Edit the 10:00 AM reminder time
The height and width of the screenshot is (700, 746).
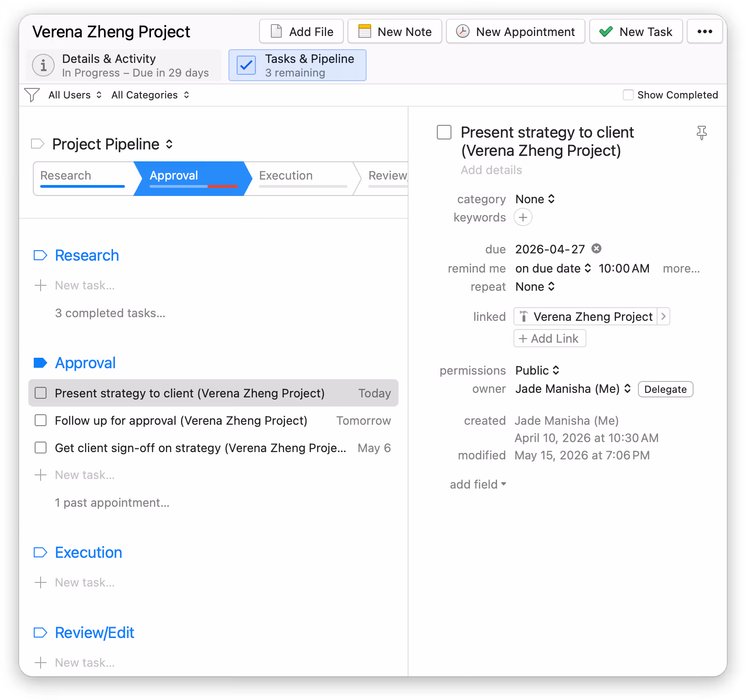624,268
